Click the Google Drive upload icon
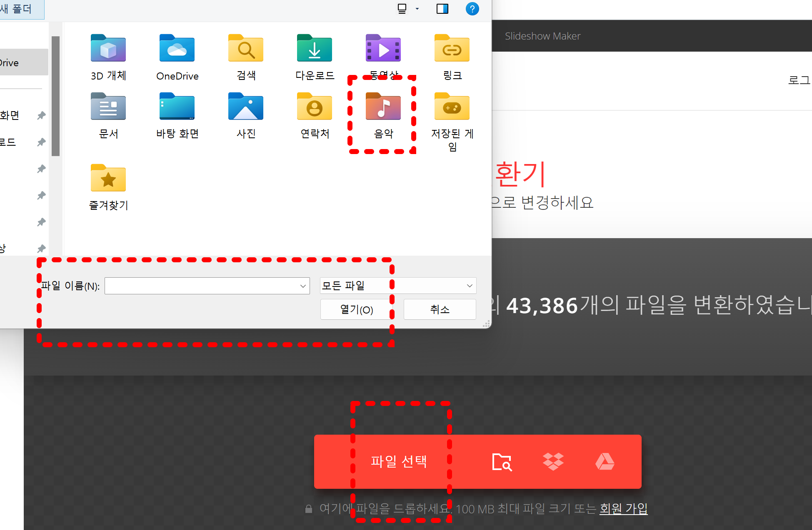The image size is (812, 530). 605,462
